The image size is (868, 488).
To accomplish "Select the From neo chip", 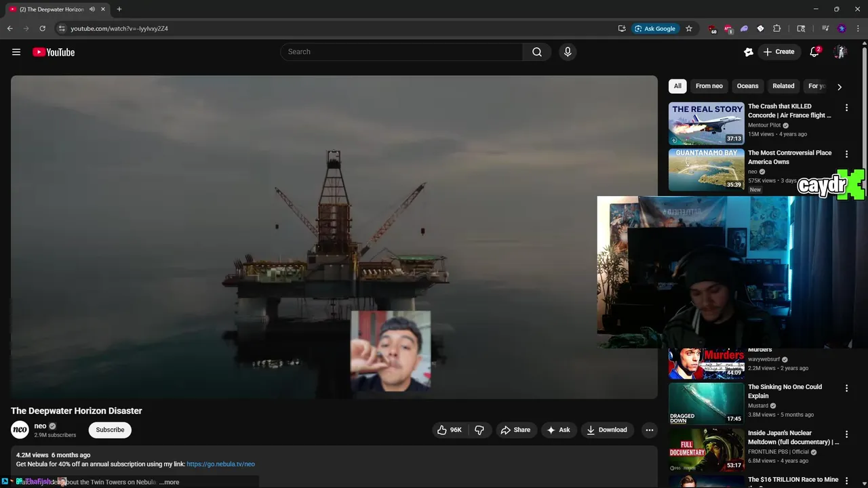I will [x=709, y=86].
